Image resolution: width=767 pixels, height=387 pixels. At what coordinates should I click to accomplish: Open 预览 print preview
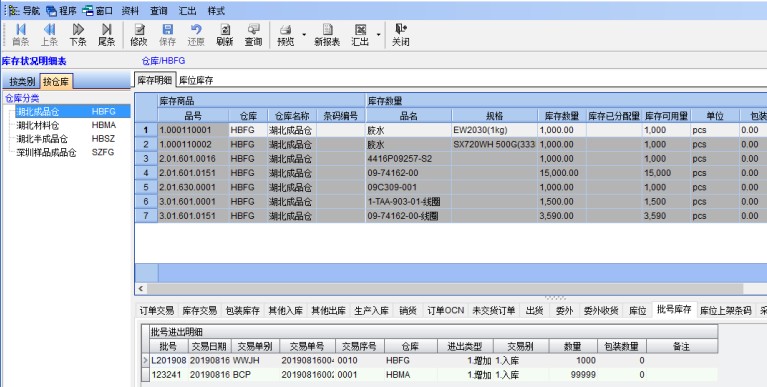(286, 35)
